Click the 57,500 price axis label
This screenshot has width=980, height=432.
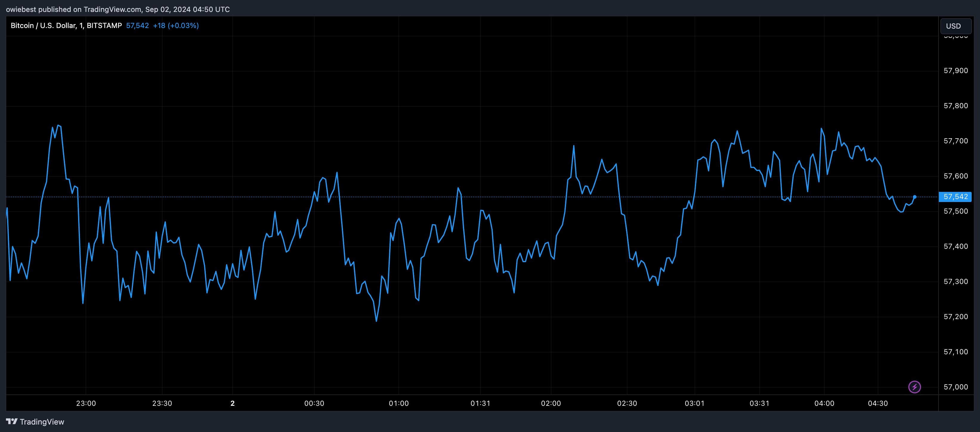tap(956, 211)
